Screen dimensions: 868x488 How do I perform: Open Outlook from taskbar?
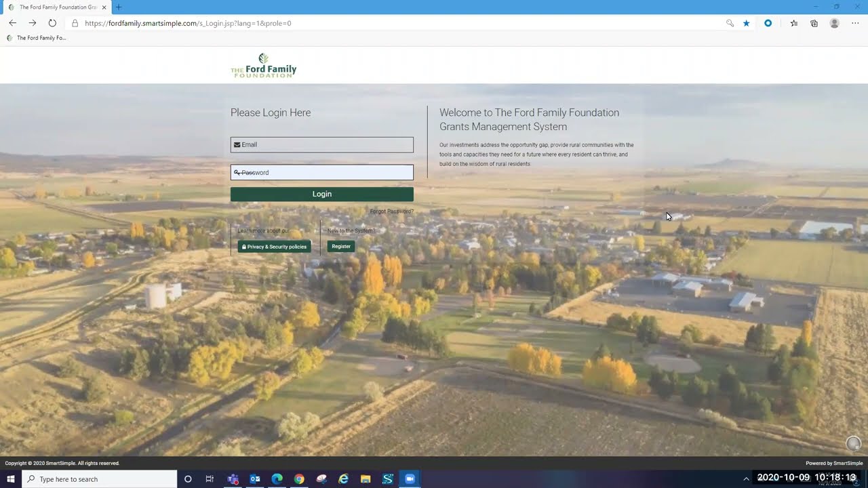coord(255,479)
